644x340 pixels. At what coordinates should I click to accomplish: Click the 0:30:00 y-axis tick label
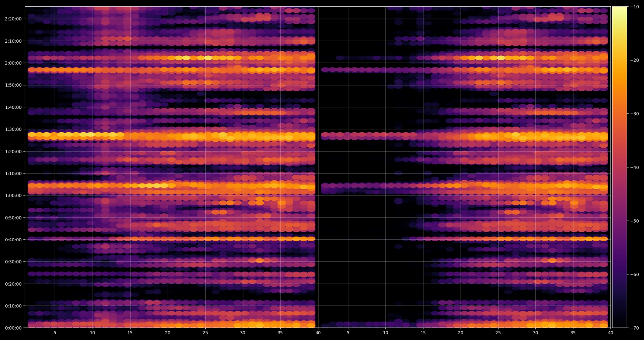[13, 262]
